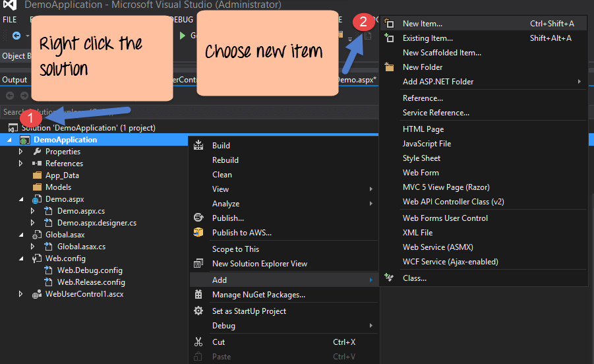Open the FILE menu in menu bar

(10, 20)
